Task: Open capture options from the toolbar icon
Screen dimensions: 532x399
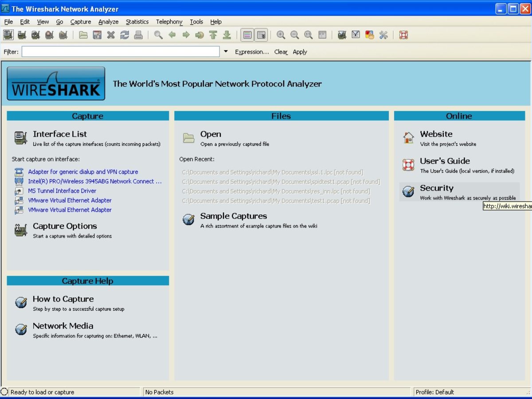Action: pos(22,35)
